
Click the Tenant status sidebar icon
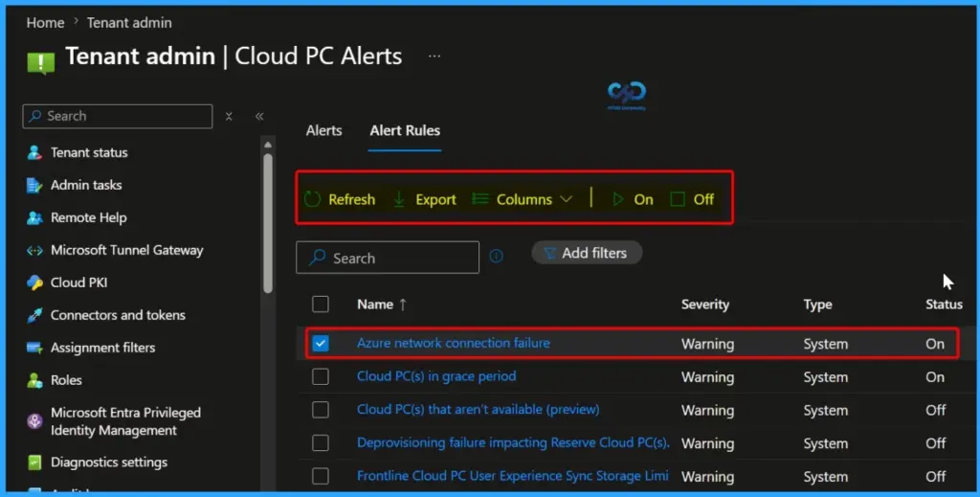pos(34,152)
